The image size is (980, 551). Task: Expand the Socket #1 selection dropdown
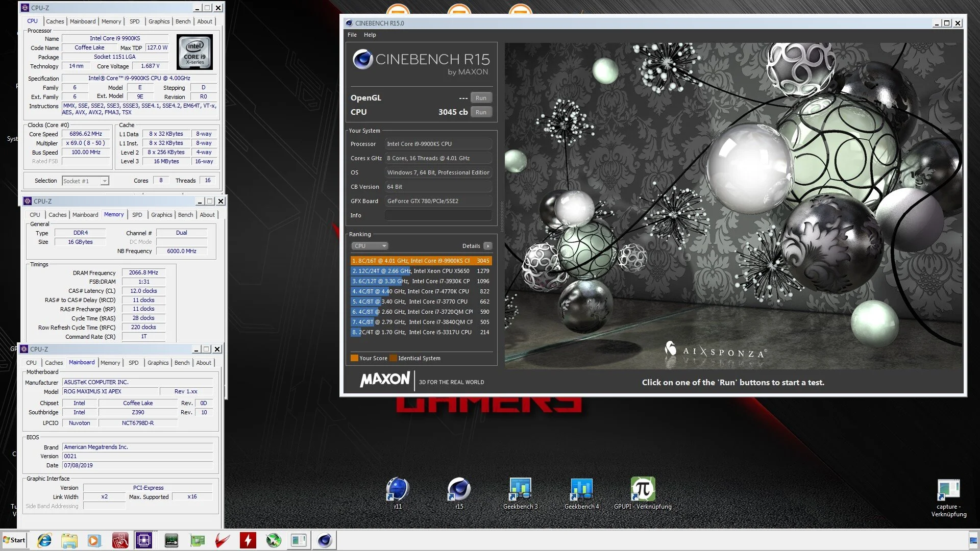tap(104, 181)
